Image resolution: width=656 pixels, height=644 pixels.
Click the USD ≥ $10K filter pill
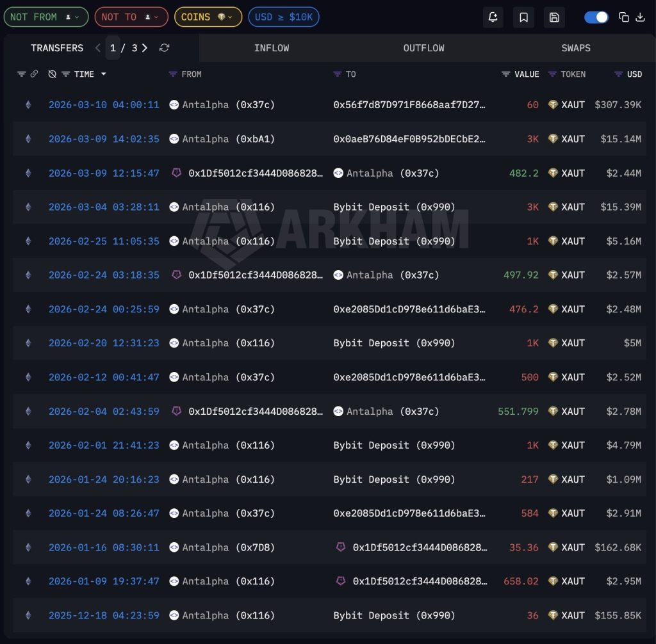coord(284,17)
